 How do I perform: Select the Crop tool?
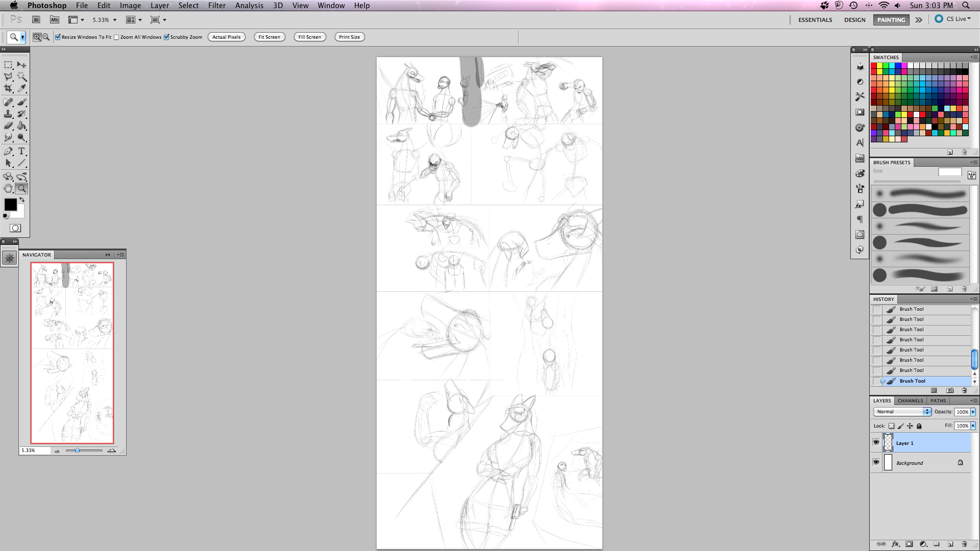[8, 88]
